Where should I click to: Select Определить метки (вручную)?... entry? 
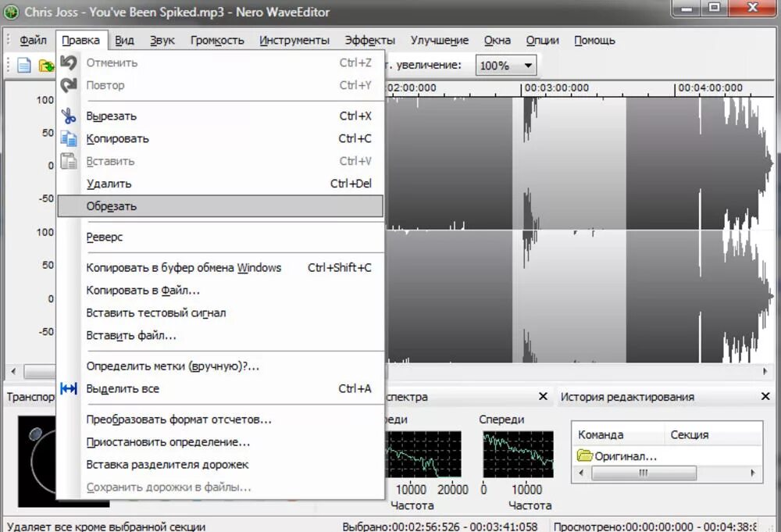point(220,366)
